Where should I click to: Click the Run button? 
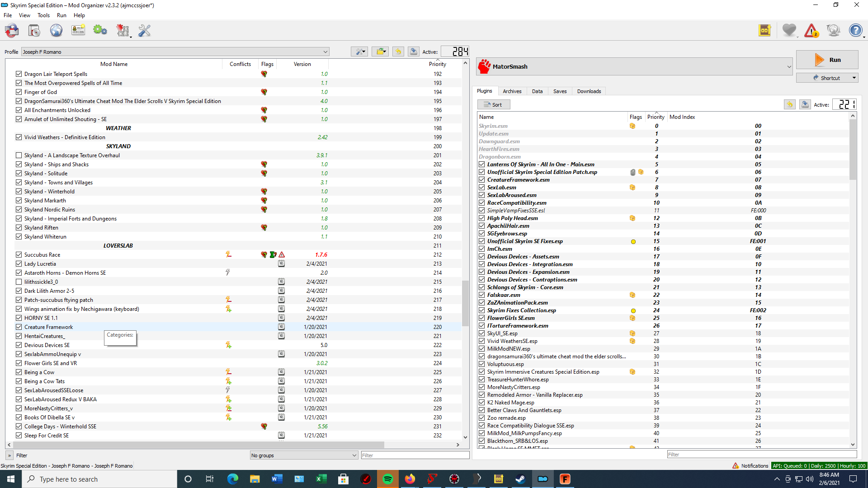tap(827, 60)
